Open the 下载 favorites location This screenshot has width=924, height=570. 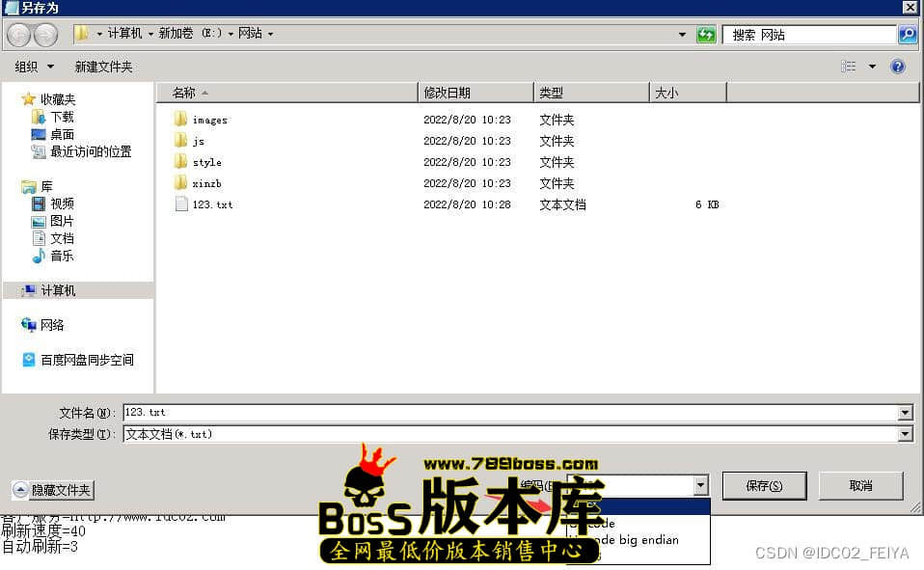click(62, 117)
